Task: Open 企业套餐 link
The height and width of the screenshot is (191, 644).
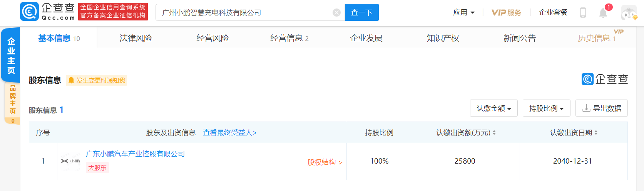Action: point(553,13)
